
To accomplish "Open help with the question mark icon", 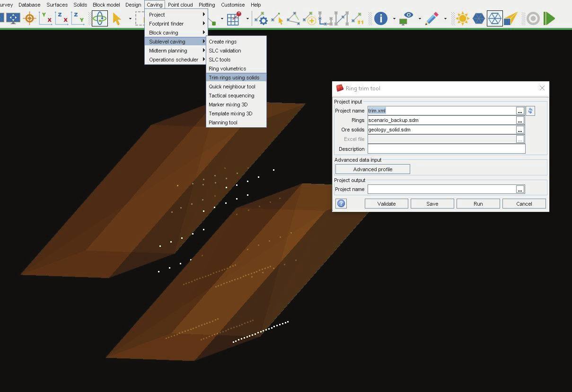I will pyautogui.click(x=341, y=204).
